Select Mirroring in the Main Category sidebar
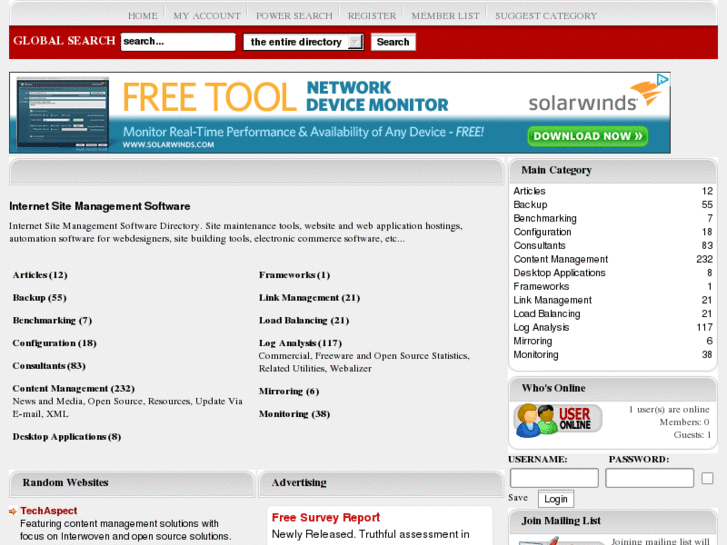The width and height of the screenshot is (727, 545). (x=533, y=341)
